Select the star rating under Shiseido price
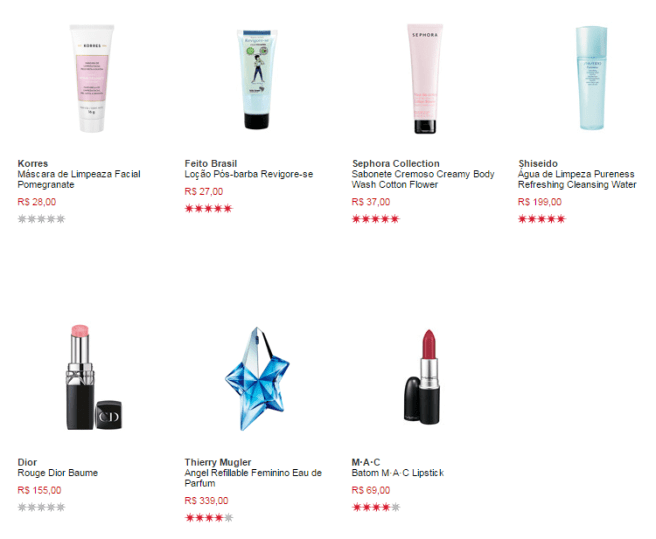 coord(542,219)
